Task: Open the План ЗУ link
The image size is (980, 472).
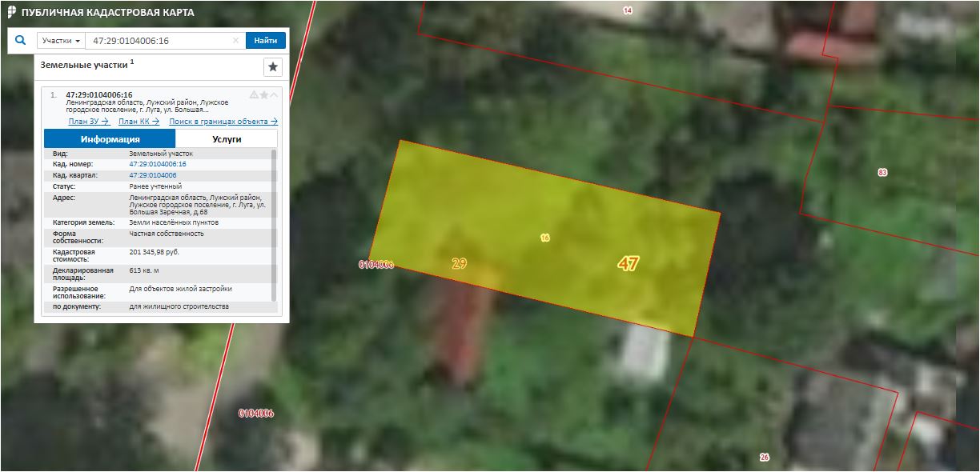Action: (89, 122)
